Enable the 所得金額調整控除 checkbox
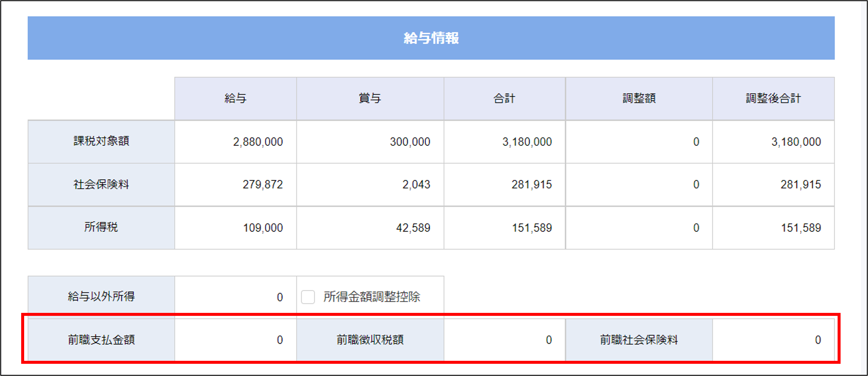Image resolution: width=868 pixels, height=376 pixels. (x=308, y=297)
